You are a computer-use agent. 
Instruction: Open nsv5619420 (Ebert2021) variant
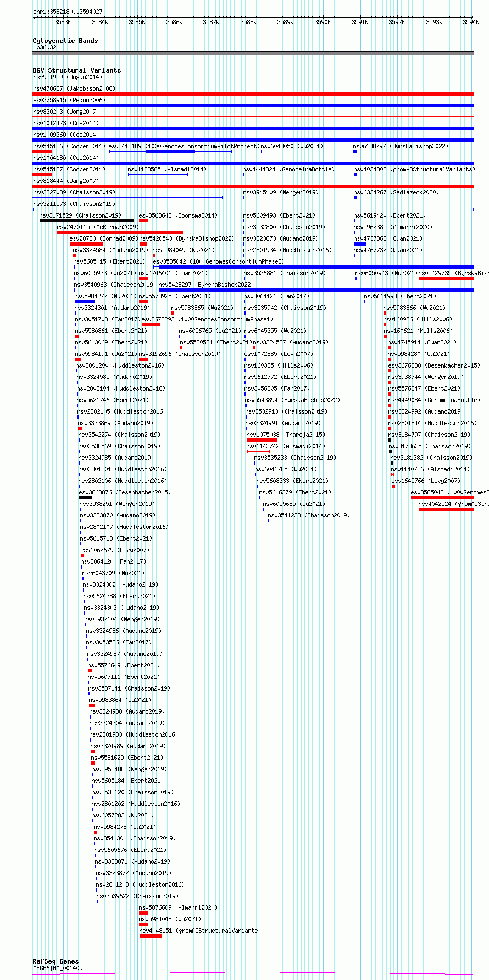390,215
